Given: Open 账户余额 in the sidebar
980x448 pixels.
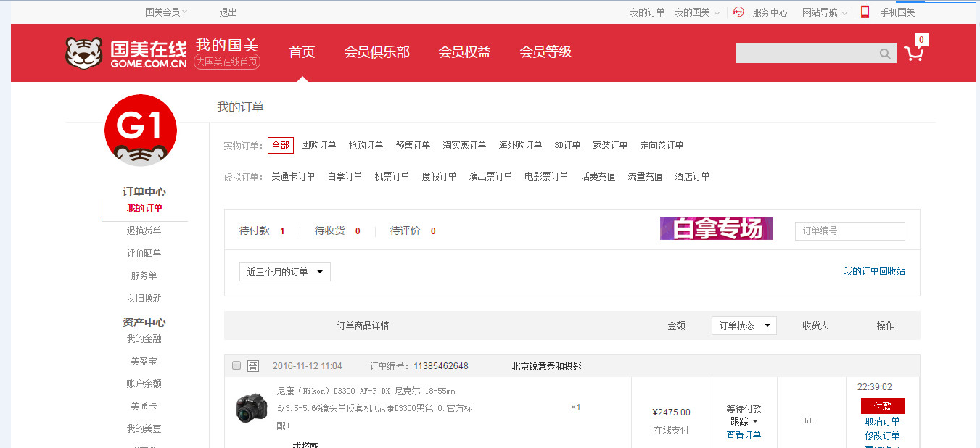Looking at the screenshot, I should tap(144, 383).
